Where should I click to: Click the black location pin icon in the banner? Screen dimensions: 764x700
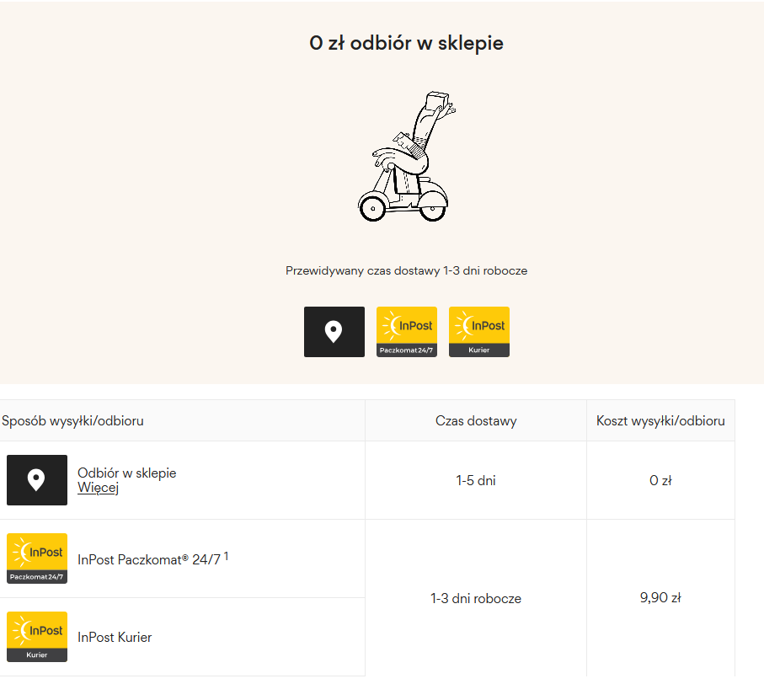pos(334,332)
